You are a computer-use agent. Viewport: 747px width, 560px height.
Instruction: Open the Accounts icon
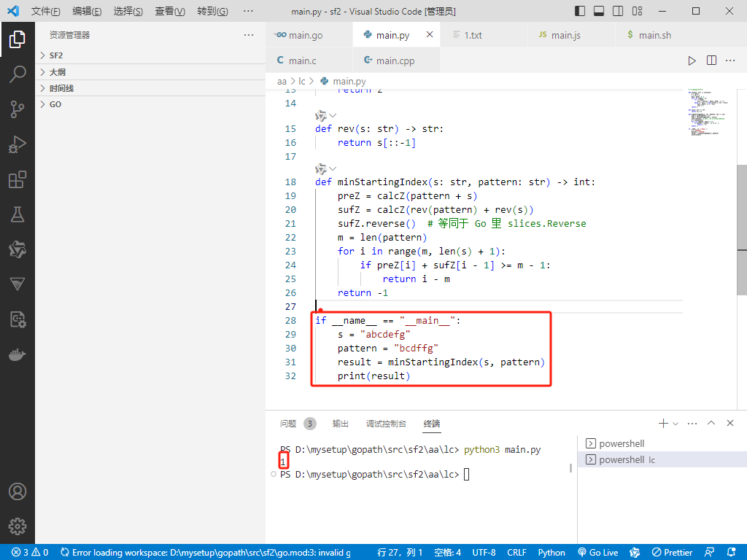click(x=18, y=491)
